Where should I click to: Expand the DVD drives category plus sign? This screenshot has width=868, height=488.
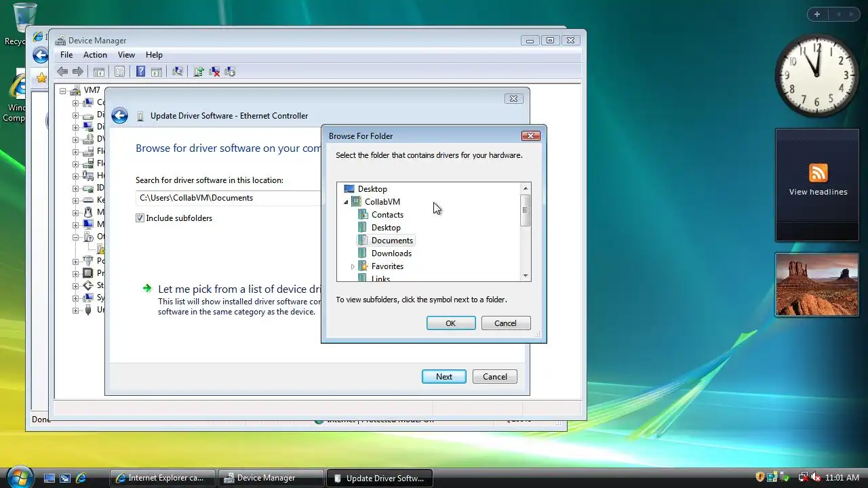(75, 140)
